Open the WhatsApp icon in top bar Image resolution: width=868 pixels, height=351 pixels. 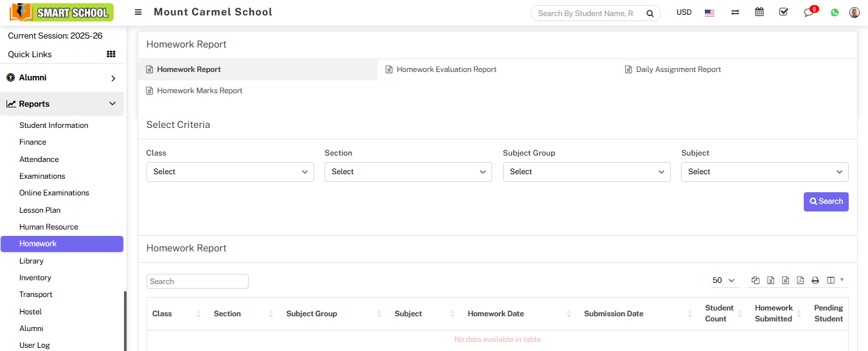[x=835, y=12]
